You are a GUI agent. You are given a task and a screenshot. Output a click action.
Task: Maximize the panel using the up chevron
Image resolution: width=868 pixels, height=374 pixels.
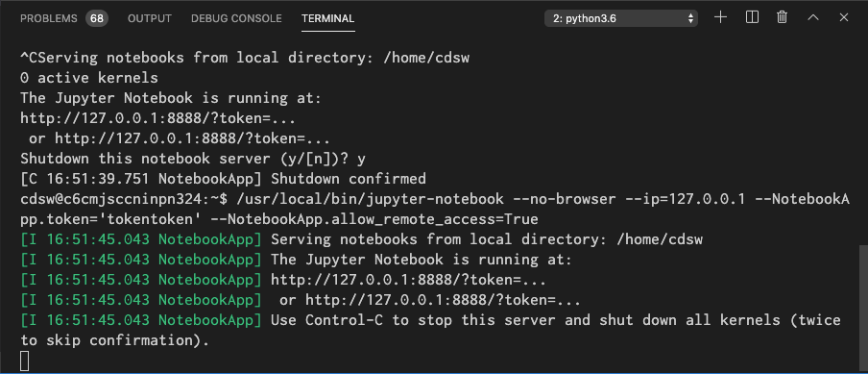pyautogui.click(x=812, y=17)
